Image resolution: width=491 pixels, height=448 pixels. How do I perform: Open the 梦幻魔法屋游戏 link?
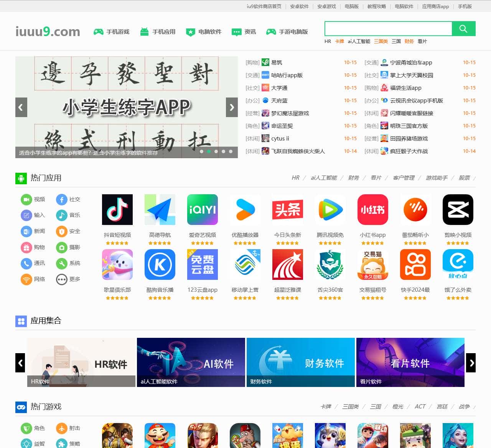tap(290, 113)
